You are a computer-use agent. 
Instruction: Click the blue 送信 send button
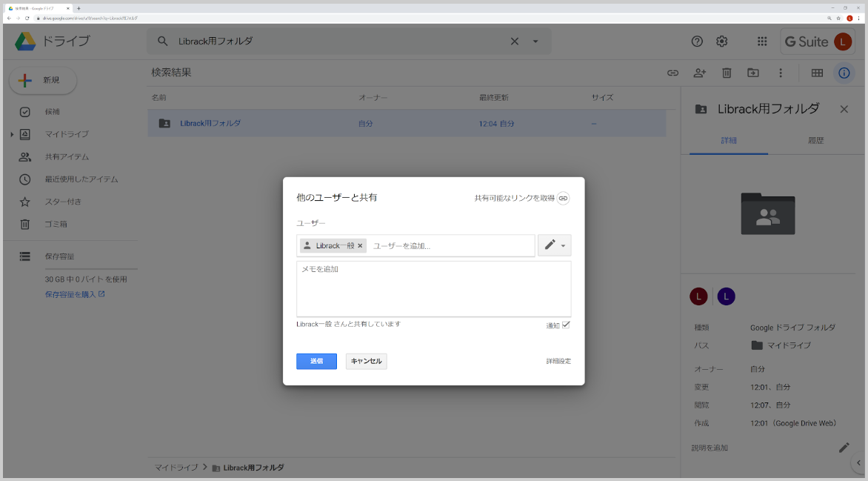point(316,361)
